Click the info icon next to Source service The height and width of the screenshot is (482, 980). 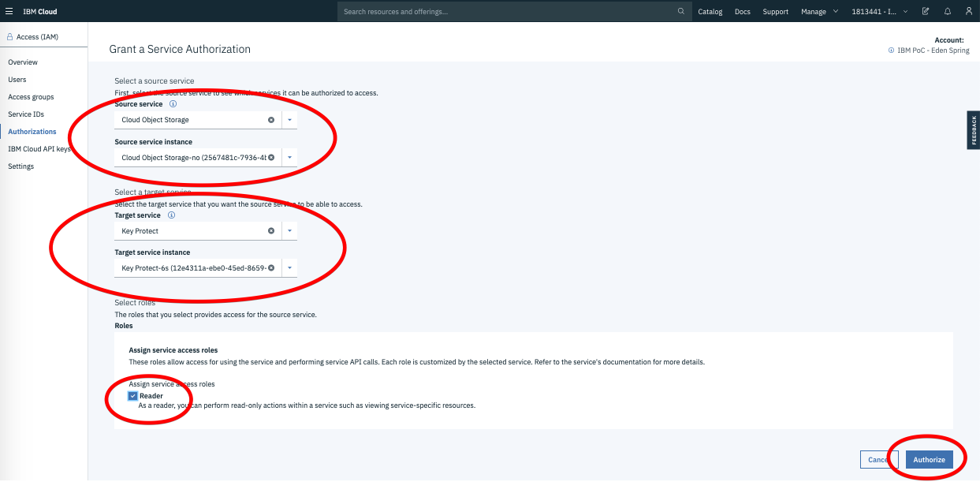[x=173, y=104]
